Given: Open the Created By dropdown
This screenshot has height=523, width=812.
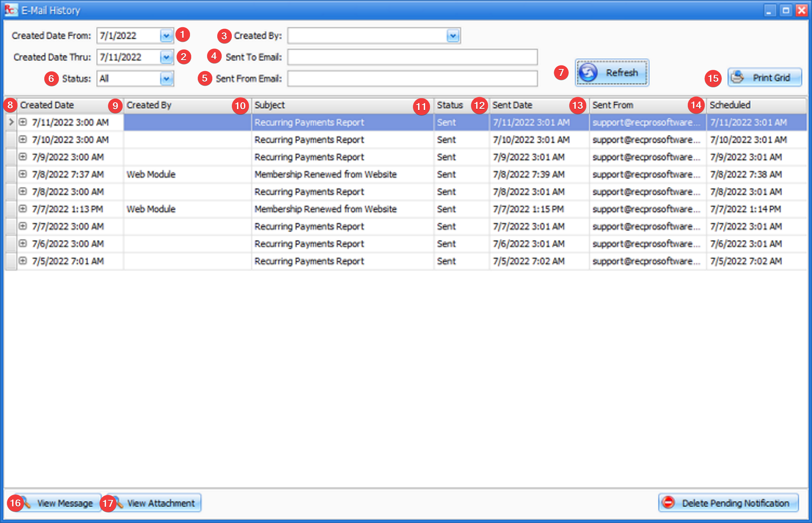Looking at the screenshot, I should click(453, 36).
